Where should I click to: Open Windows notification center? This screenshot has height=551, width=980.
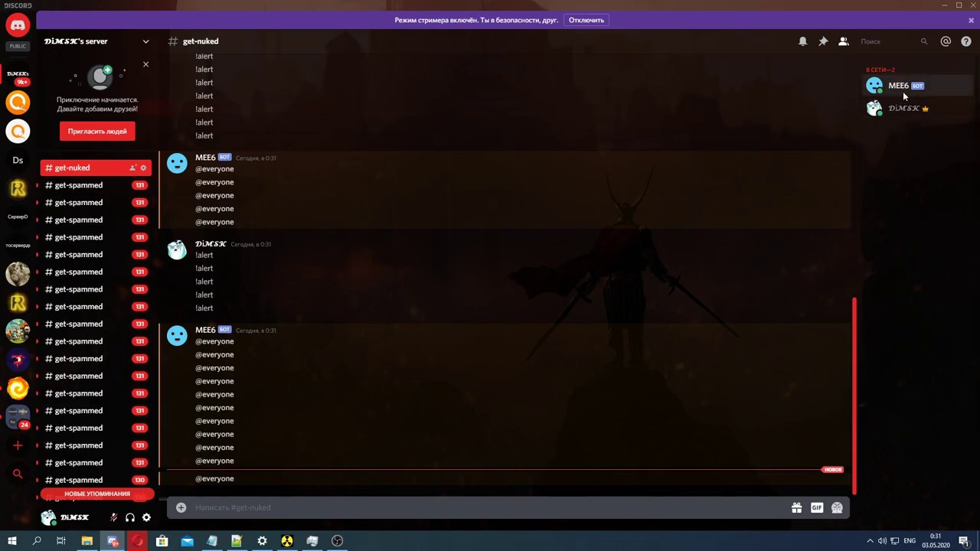(964, 541)
